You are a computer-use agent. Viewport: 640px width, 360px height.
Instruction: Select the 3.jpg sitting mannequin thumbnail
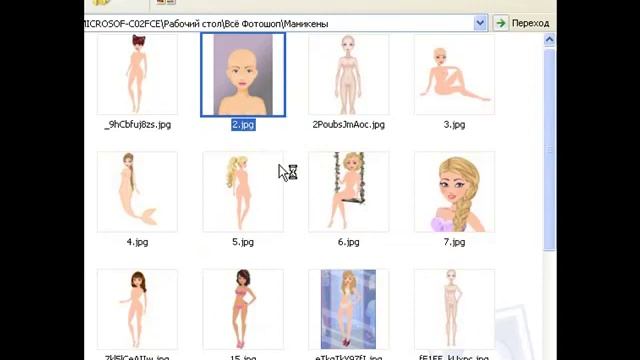click(x=454, y=74)
